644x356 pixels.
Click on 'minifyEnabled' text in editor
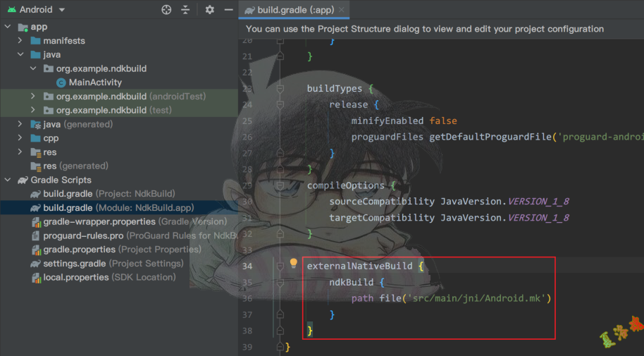point(387,121)
